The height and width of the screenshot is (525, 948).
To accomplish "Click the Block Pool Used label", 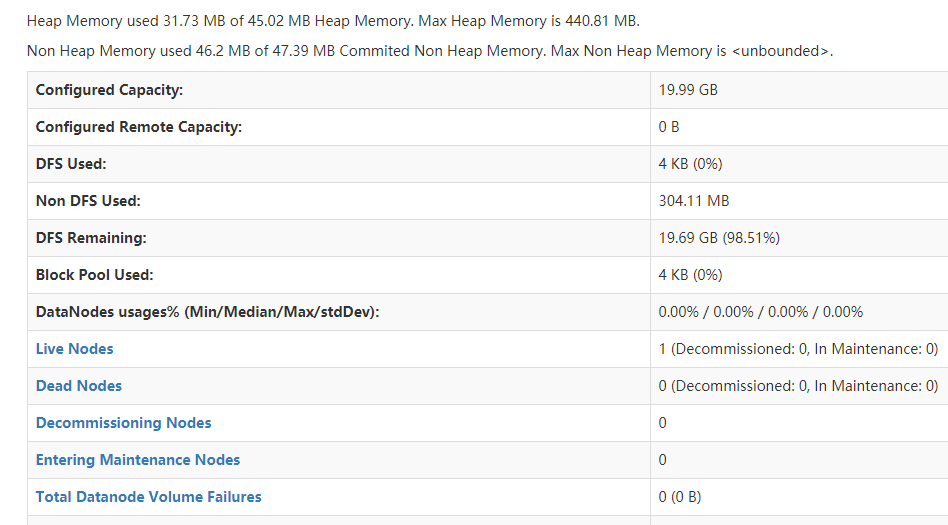I will click(95, 275).
